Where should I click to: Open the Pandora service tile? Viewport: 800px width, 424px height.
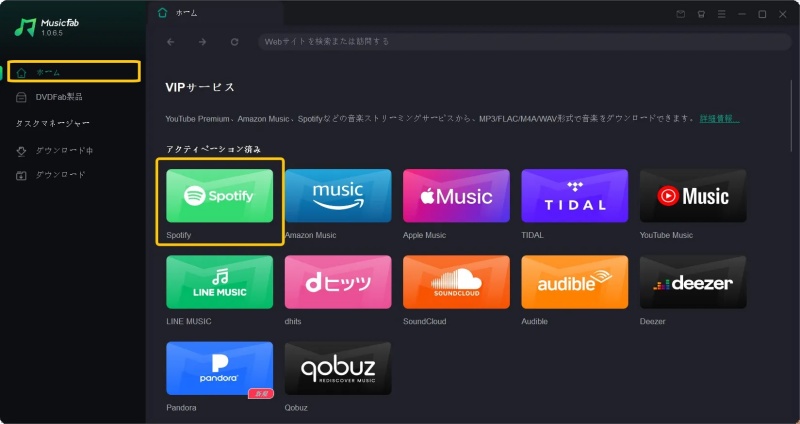click(219, 368)
